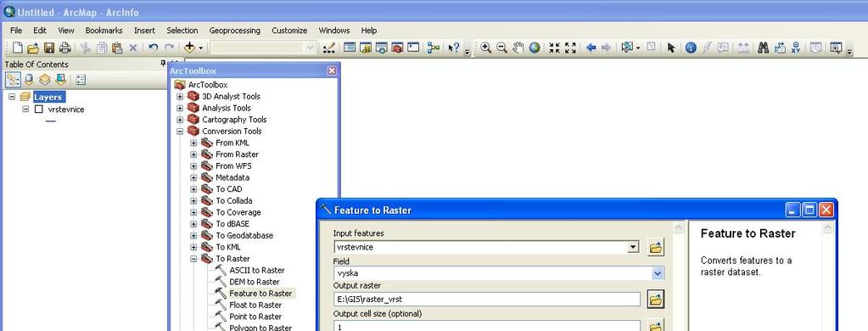The image size is (868, 331).
Task: Open Table Of Contents options
Action: click(x=81, y=80)
